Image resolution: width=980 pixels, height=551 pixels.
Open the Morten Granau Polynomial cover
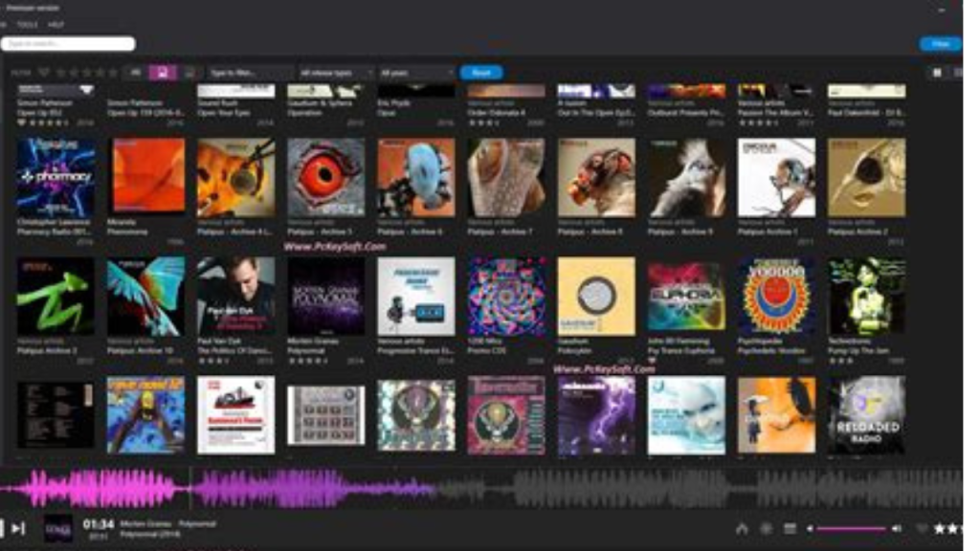tap(325, 297)
